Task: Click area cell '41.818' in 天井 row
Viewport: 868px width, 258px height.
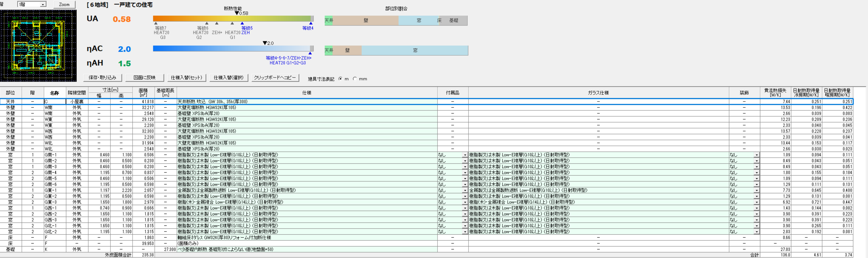Action: (143, 101)
